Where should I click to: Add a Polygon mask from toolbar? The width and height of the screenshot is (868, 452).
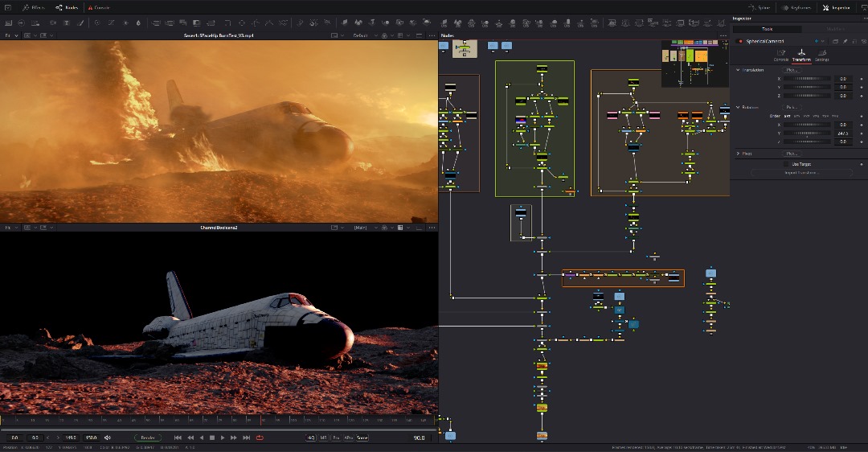pyautogui.click(x=256, y=23)
